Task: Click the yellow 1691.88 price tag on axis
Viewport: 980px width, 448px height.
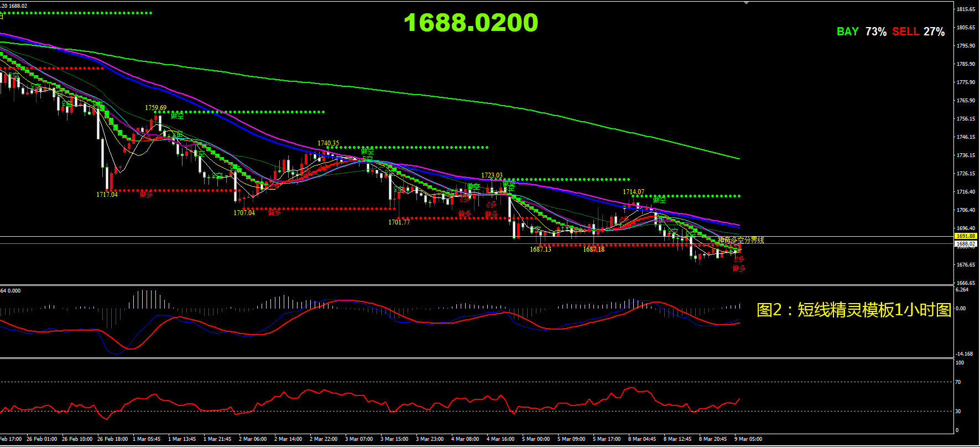Action: (966, 236)
